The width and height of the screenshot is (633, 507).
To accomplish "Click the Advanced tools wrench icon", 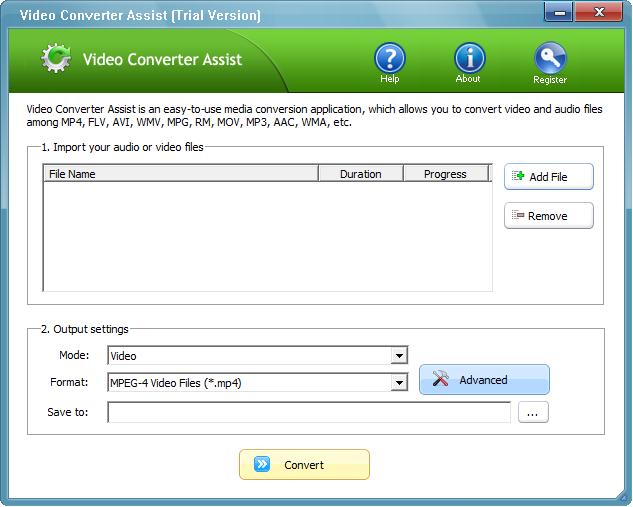I will (440, 380).
